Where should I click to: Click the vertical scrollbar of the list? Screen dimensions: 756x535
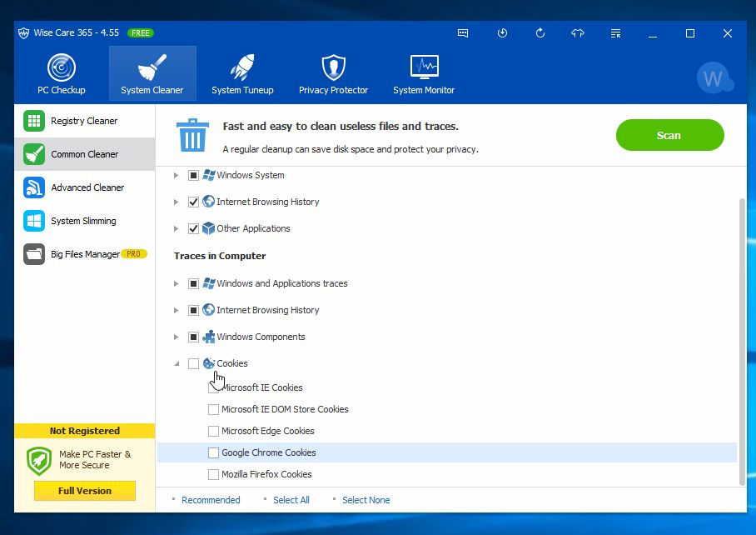pyautogui.click(x=743, y=342)
